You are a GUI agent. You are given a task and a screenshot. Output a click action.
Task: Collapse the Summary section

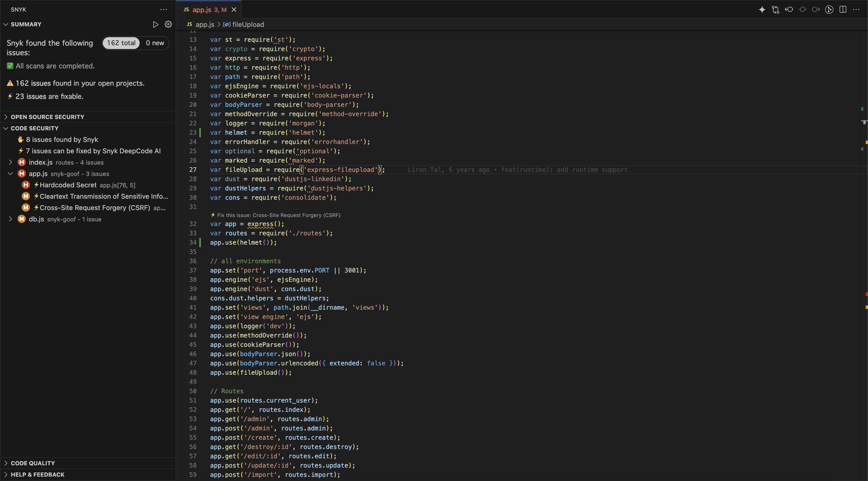[x=26, y=24]
